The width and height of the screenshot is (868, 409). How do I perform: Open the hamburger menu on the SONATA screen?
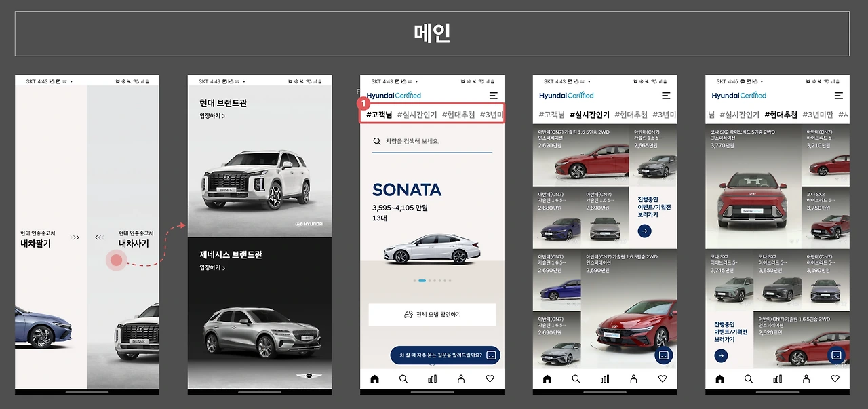pos(493,96)
